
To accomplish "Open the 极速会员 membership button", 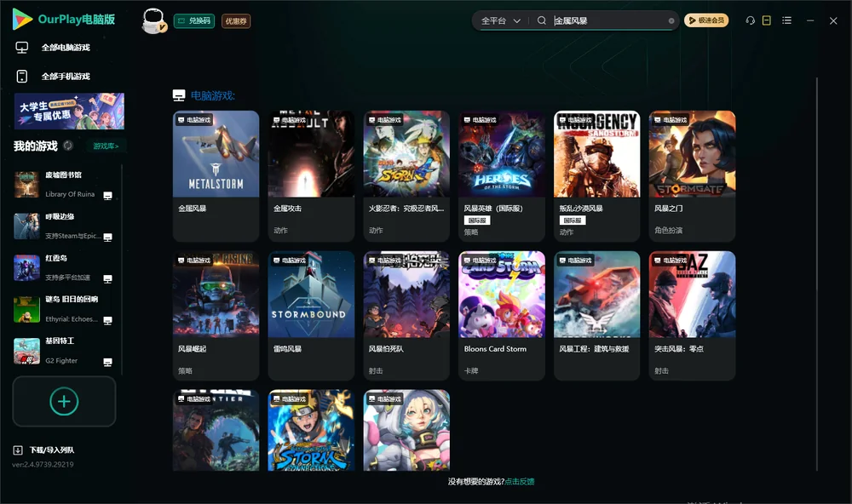I will (706, 20).
